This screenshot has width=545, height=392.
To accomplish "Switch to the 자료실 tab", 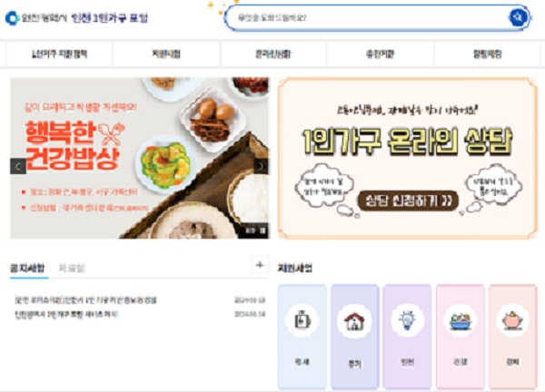I will tap(72, 268).
